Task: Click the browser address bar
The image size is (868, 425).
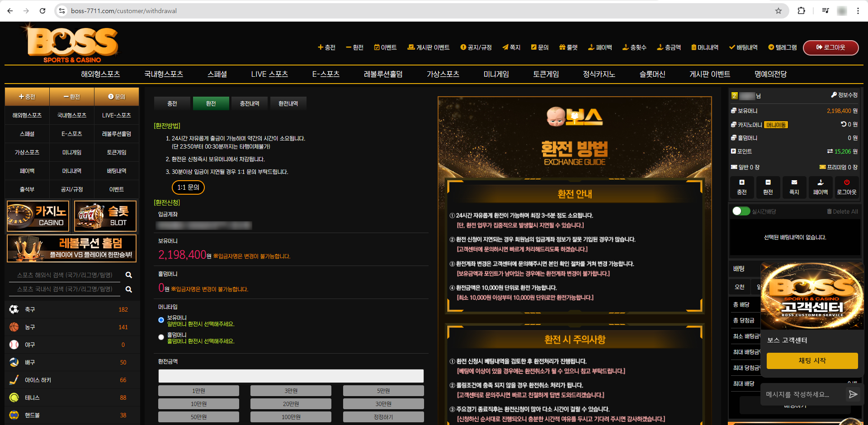Action: (420, 11)
